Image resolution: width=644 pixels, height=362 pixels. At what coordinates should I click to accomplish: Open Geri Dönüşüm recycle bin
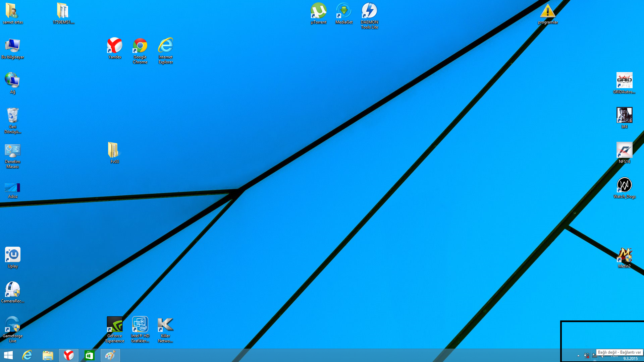(x=12, y=120)
